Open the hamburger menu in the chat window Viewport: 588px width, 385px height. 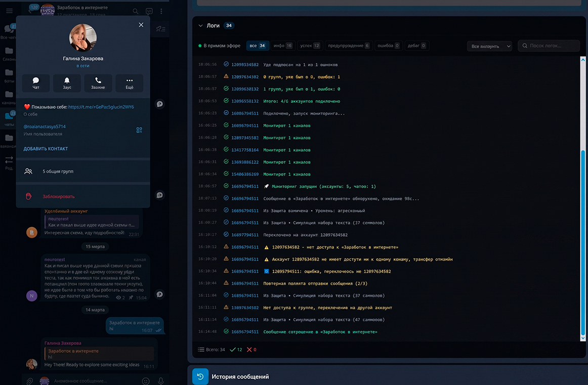pyautogui.click(x=10, y=11)
